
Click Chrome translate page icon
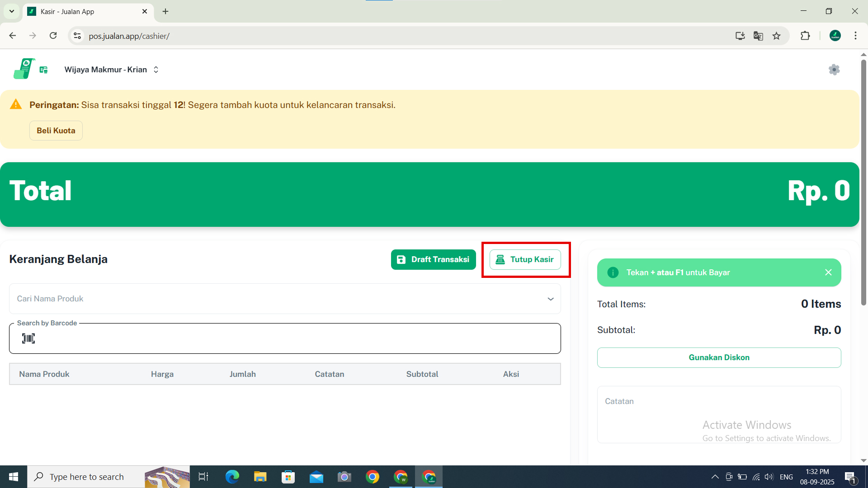758,36
